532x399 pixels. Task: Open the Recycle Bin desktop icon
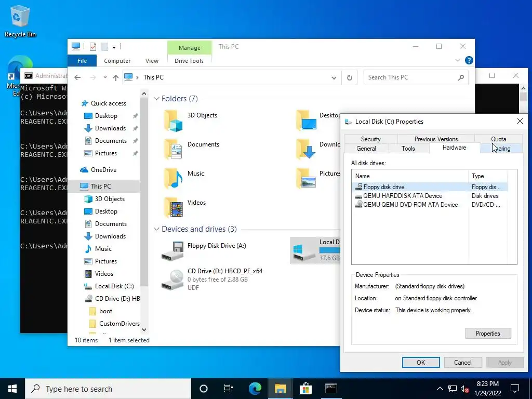[x=20, y=21]
